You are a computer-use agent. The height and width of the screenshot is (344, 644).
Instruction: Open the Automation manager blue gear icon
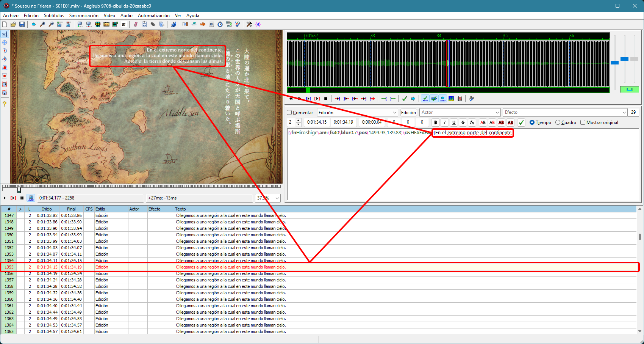pyautogui.click(x=174, y=24)
